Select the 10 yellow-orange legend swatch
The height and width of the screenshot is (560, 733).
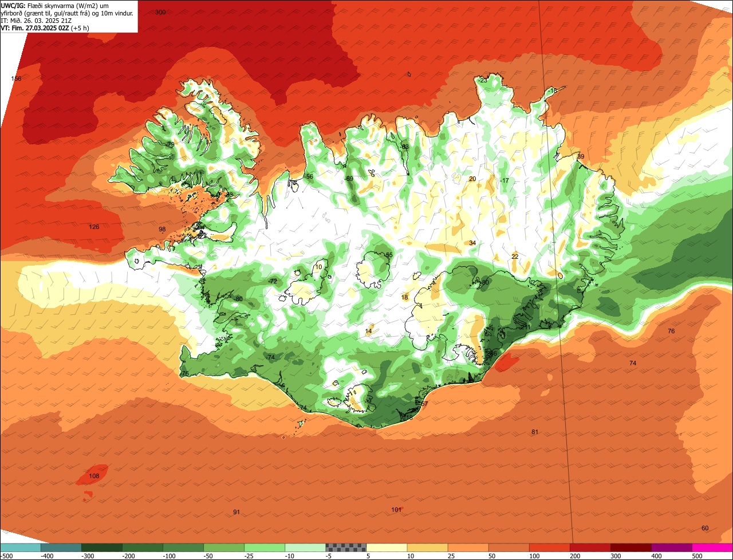[427, 547]
